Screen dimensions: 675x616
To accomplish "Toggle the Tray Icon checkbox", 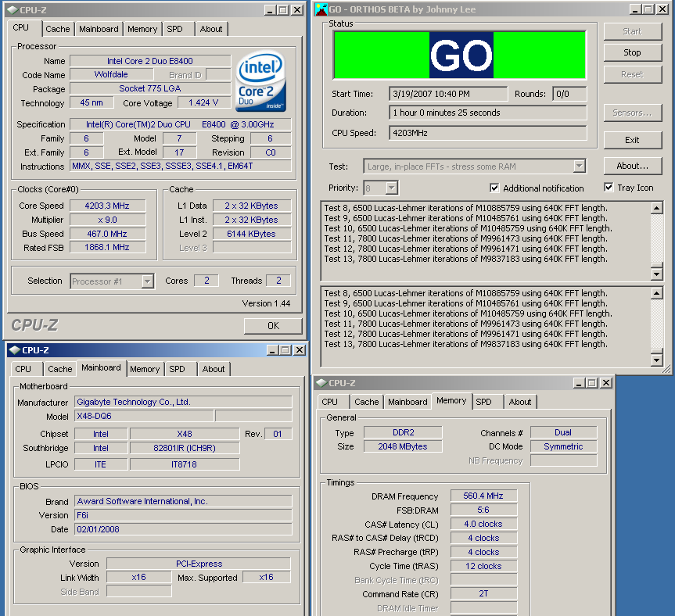I will [x=609, y=187].
